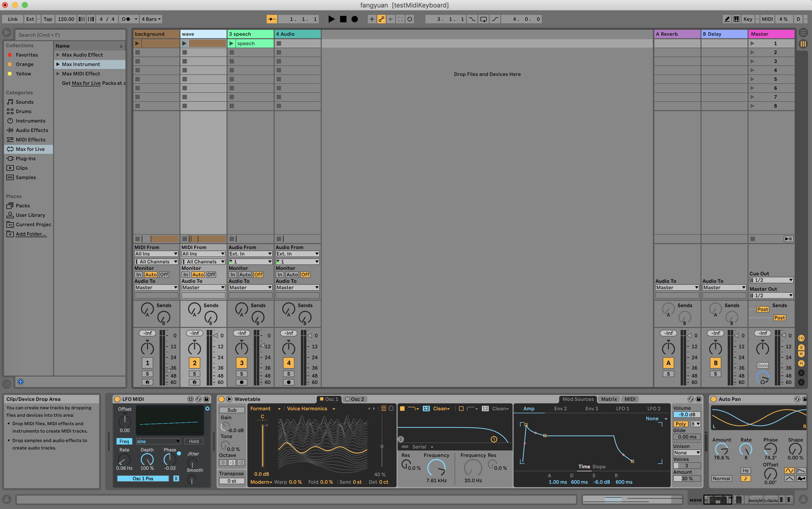The width and height of the screenshot is (812, 509).
Task: Click Automation Arm button in transport
Action: 381,19
